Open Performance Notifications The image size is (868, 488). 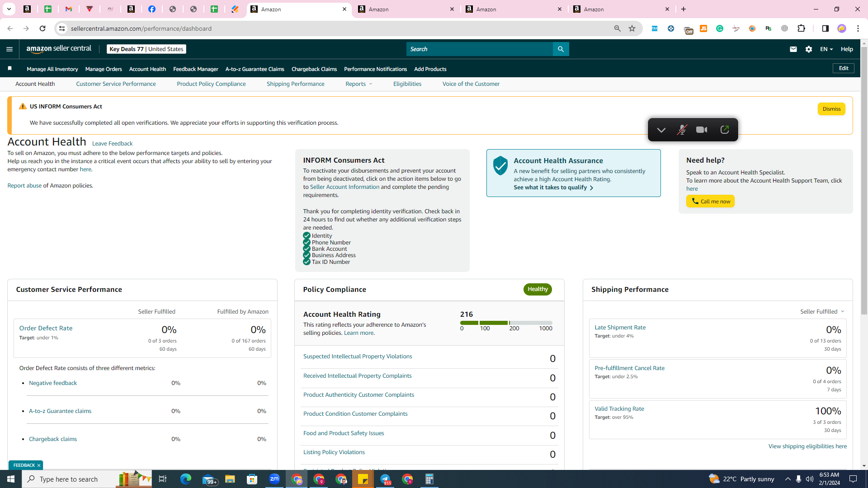coord(376,69)
